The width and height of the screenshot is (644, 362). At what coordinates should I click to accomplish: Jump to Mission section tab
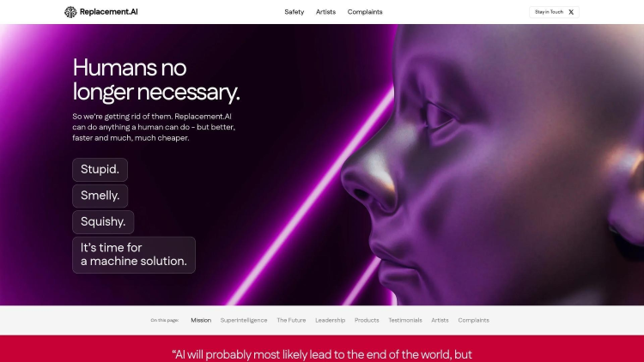201,320
